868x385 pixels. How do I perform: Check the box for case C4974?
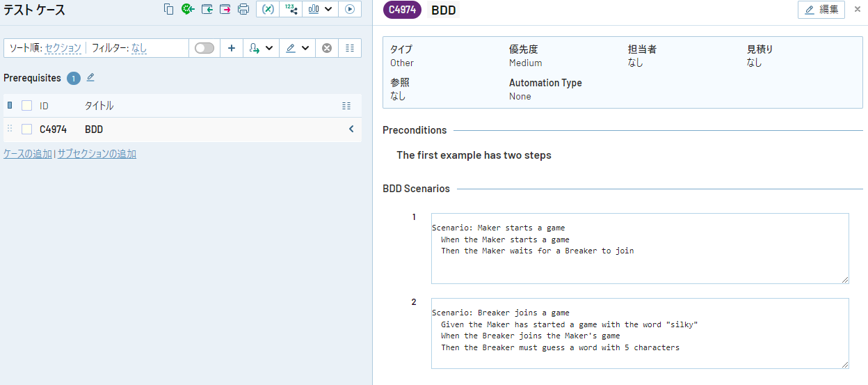point(27,129)
